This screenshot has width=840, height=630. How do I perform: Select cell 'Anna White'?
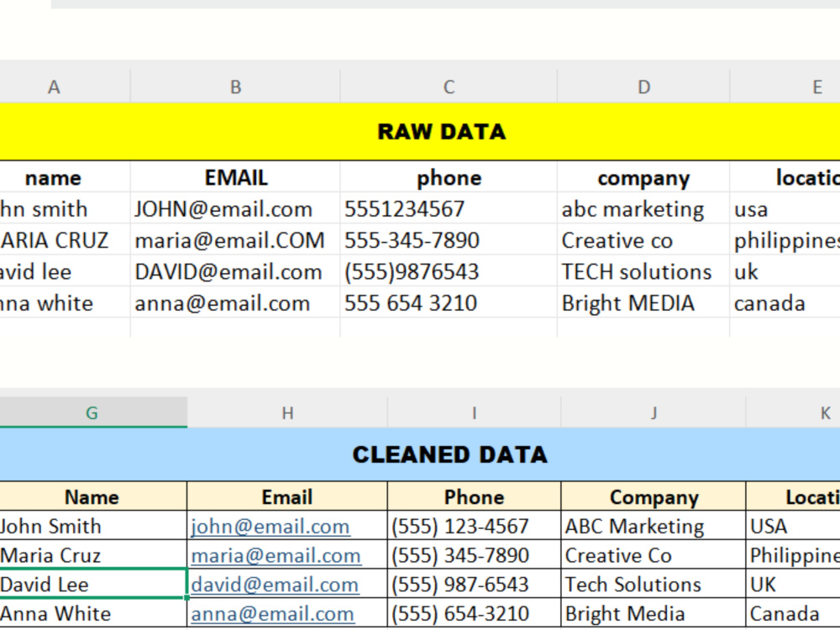[93, 613]
